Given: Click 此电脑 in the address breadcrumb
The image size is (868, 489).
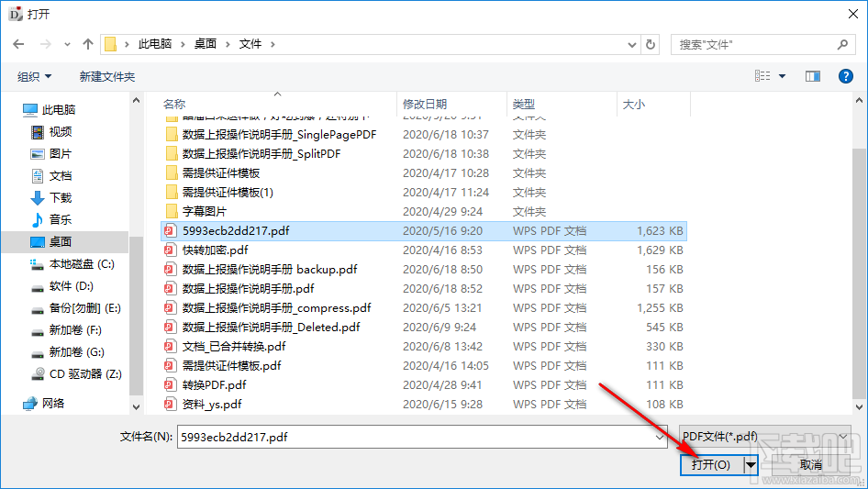Looking at the screenshot, I should pos(155,44).
